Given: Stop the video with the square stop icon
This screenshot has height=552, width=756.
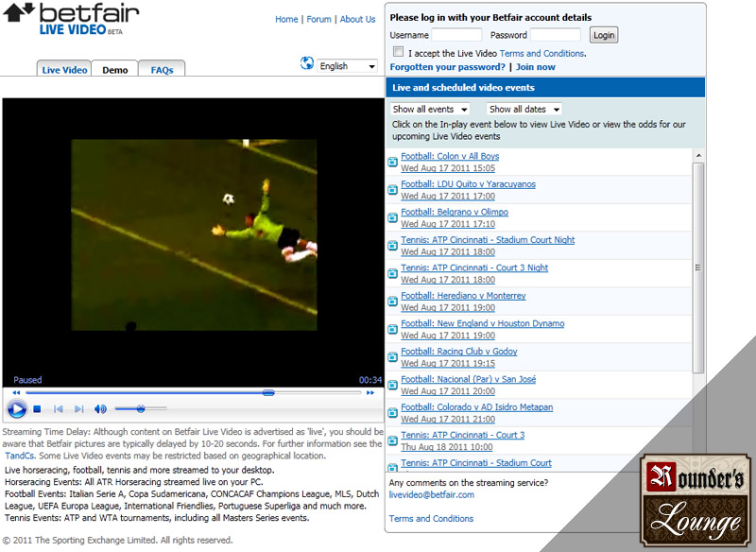Looking at the screenshot, I should coord(37,409).
